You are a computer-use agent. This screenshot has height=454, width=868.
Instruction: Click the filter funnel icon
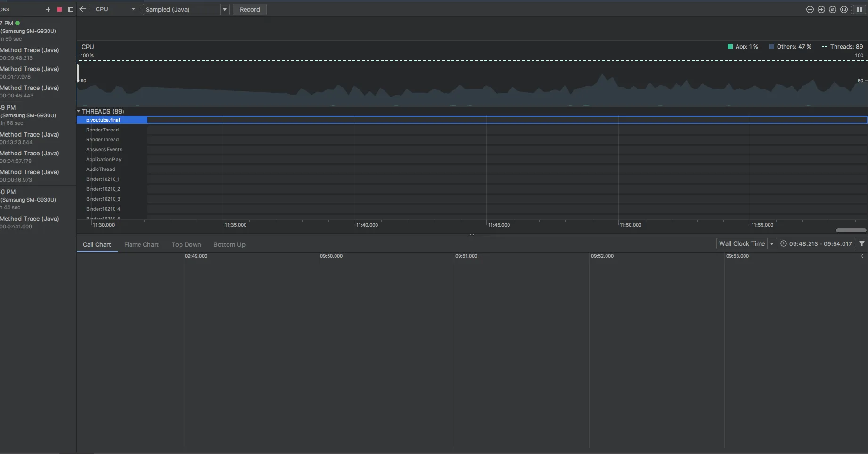tap(861, 243)
